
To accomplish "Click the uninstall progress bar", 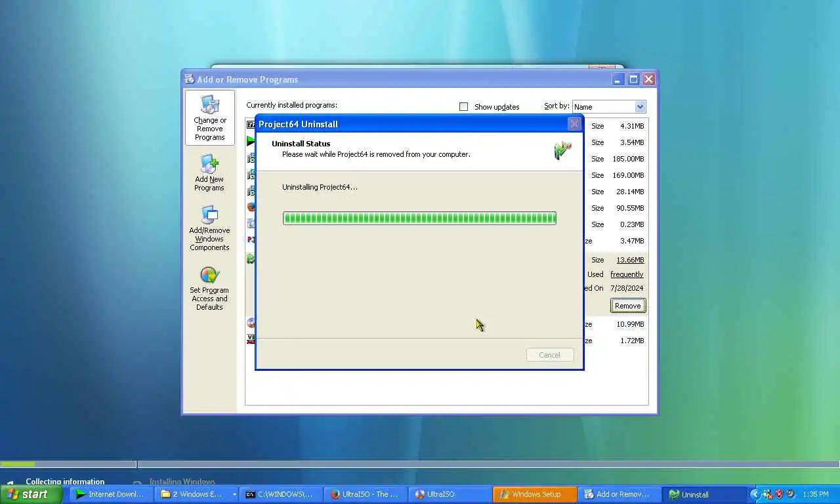I will [x=419, y=218].
